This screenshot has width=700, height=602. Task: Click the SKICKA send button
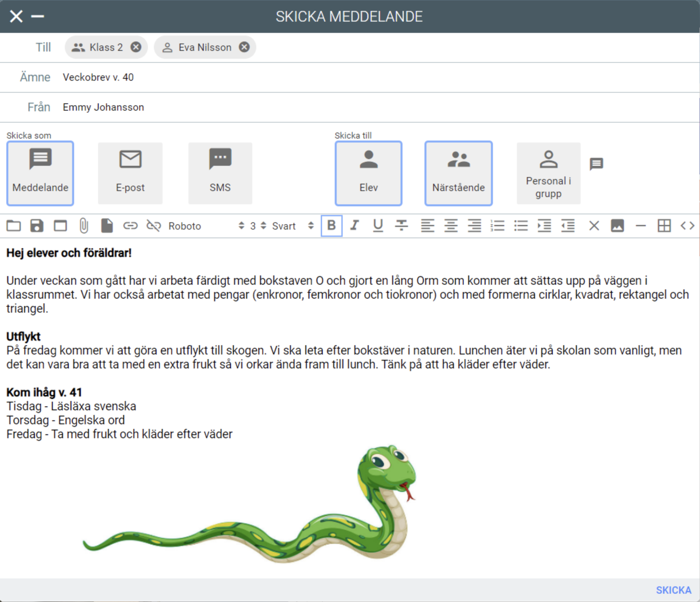[673, 590]
